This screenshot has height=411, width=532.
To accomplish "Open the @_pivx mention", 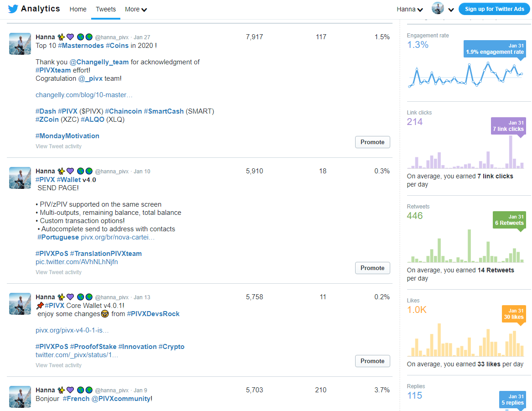I will click(90, 78).
